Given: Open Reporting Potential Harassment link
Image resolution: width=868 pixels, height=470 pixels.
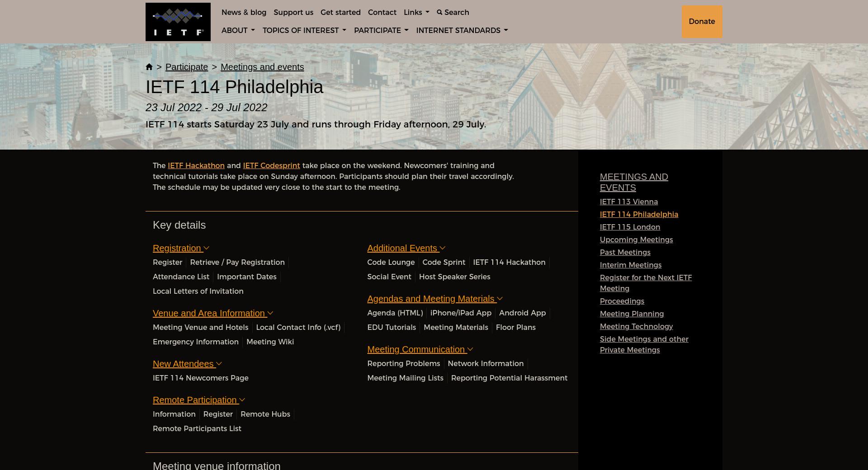Looking at the screenshot, I should pyautogui.click(x=509, y=378).
